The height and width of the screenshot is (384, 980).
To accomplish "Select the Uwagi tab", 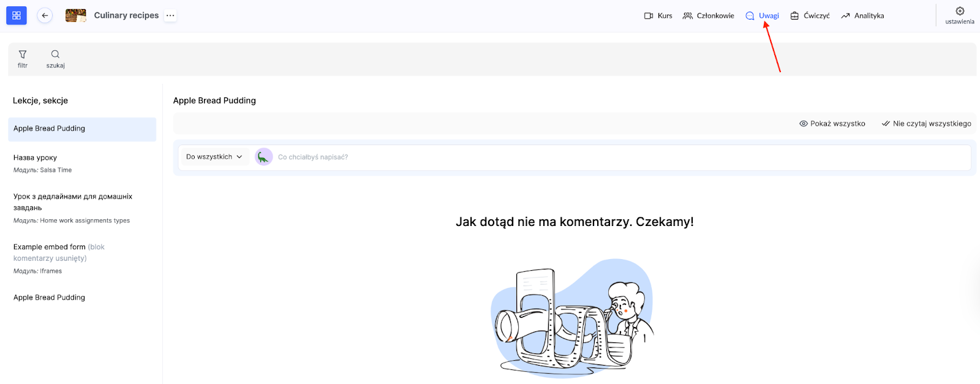I will pyautogui.click(x=763, y=16).
